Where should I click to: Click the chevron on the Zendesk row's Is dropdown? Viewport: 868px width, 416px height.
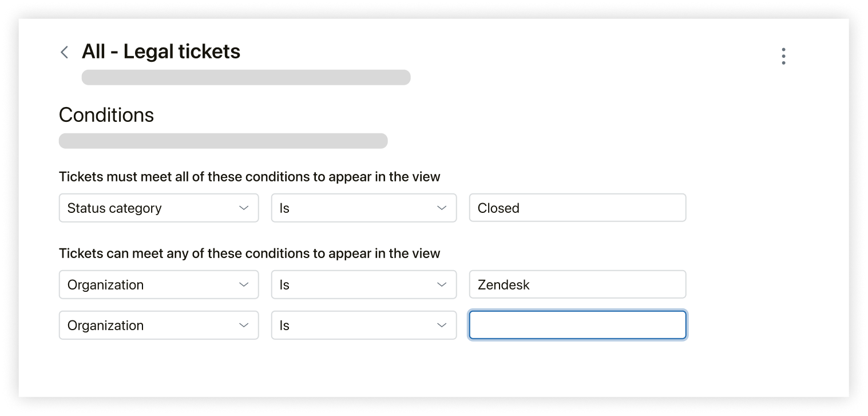442,284
